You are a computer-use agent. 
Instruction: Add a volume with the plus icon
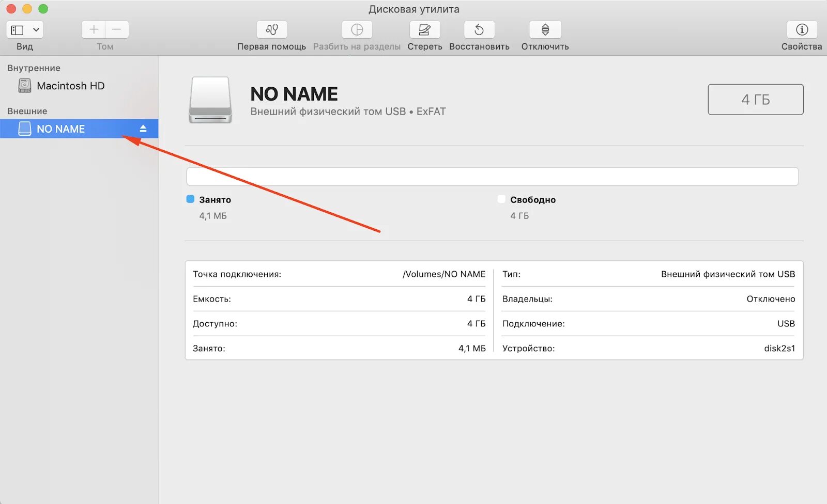[93, 29]
